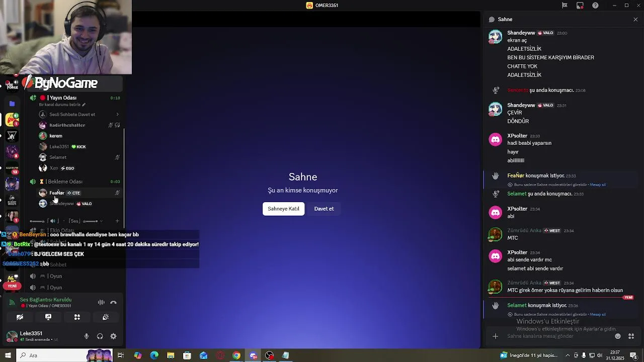Mute microphone in the user panel

87,336
